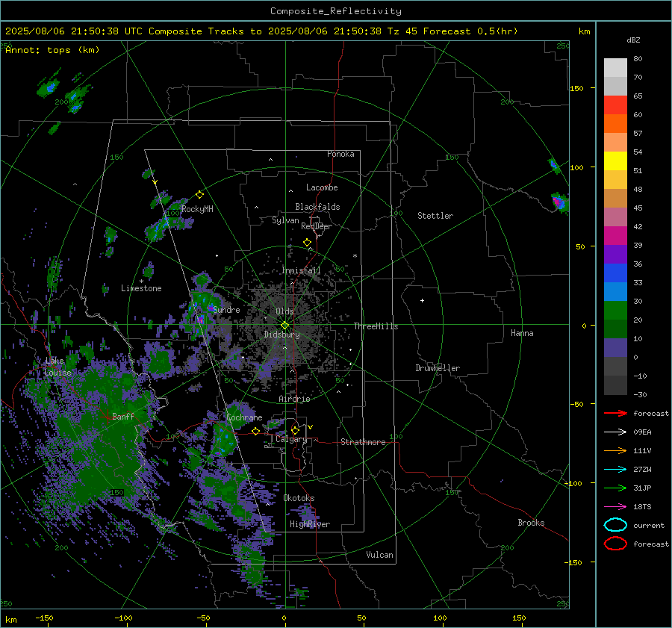Click the Lacombe label
672x628 pixels.
click(322, 187)
